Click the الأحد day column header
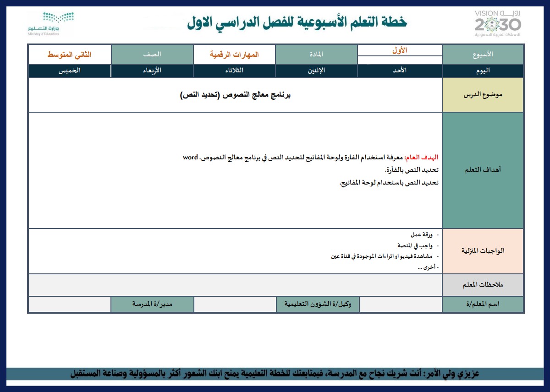The image size is (550, 392). click(400, 71)
